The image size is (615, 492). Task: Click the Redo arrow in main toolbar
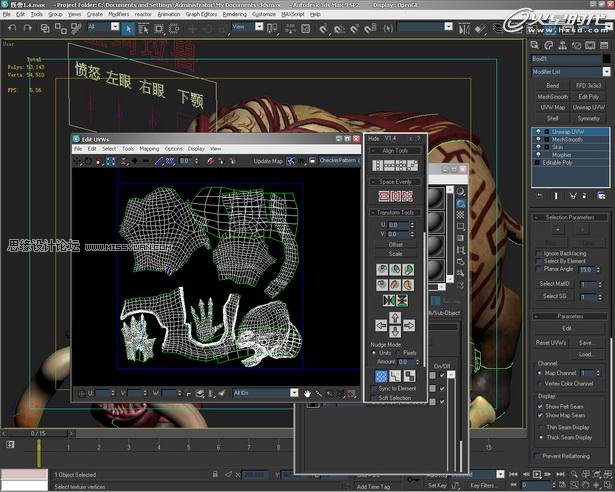coord(28,28)
